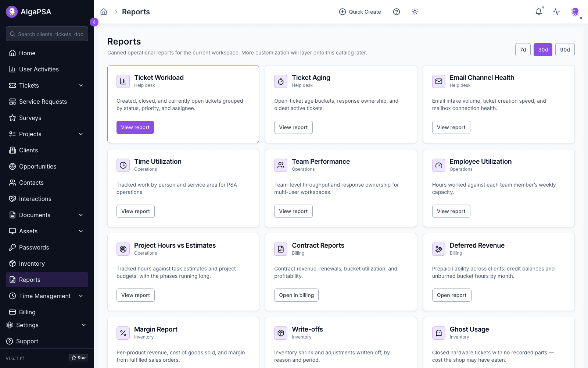The height and width of the screenshot is (368, 588).
Task: Open the notifications bell
Action: click(x=539, y=12)
